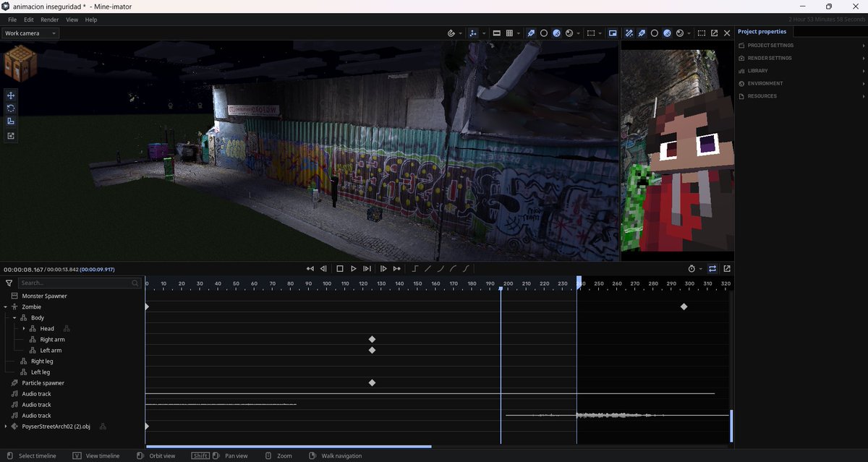Toggle shaded mode in secondary view toolbar
Screen dimensions: 868x462
[x=667, y=33]
